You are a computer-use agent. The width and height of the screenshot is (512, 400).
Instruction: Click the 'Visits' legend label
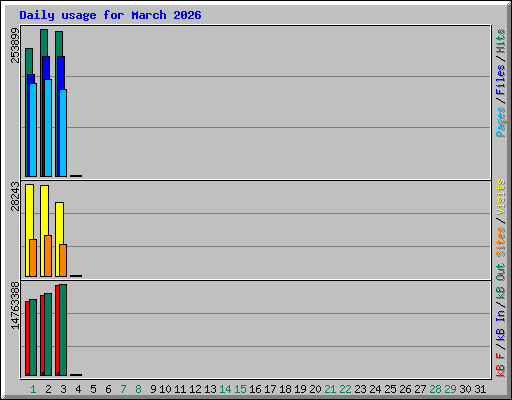500,197
